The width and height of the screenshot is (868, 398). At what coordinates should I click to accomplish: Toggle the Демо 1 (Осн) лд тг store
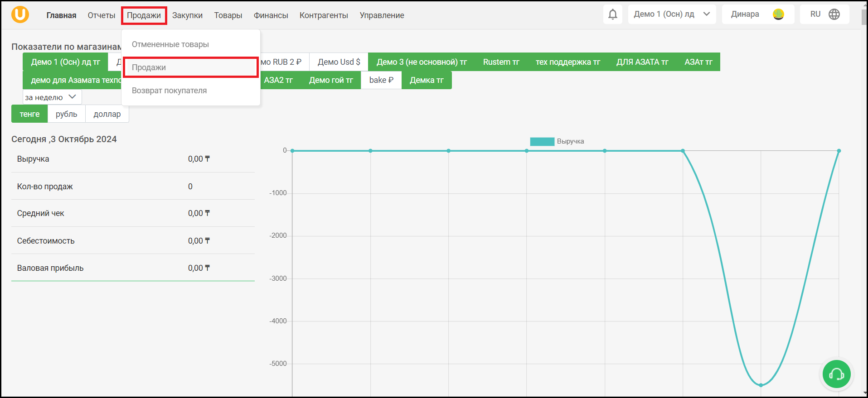coord(65,62)
